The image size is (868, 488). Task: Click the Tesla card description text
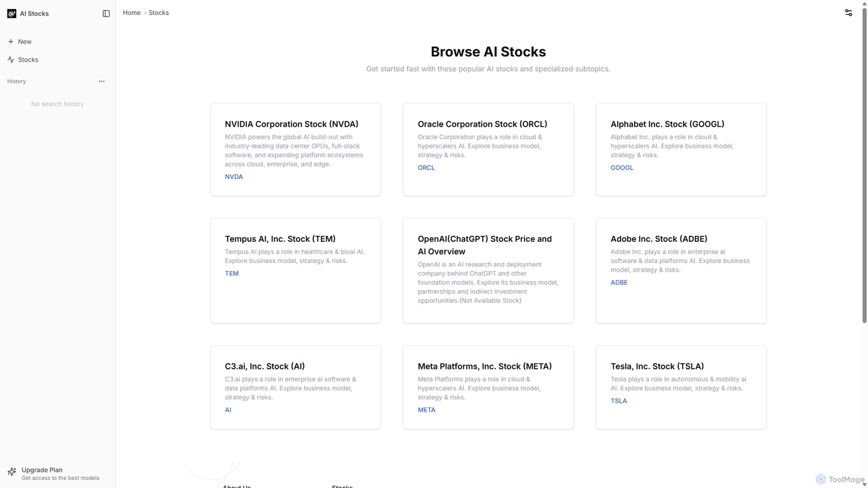pos(678,384)
